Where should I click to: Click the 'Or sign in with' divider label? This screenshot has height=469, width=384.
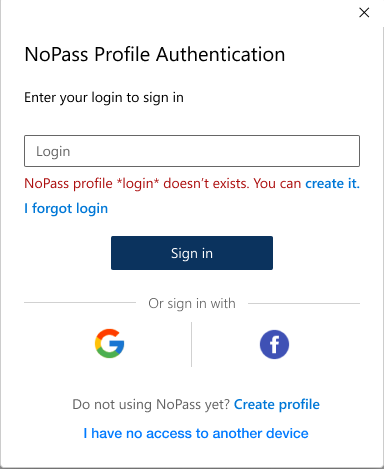pos(192,304)
